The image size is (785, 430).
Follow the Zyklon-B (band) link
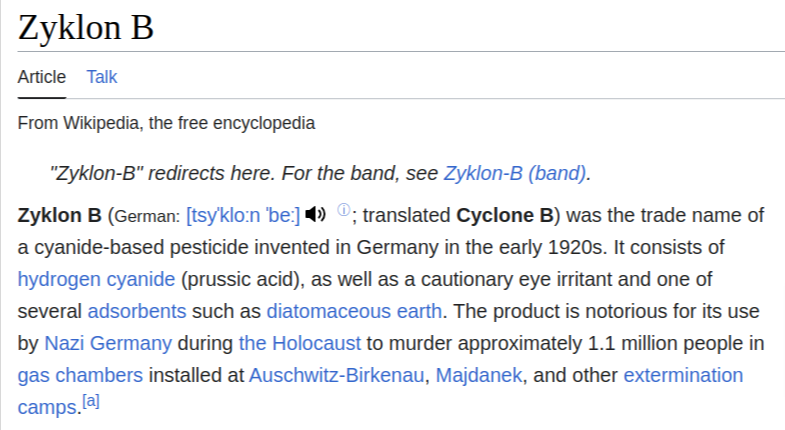tap(515, 173)
